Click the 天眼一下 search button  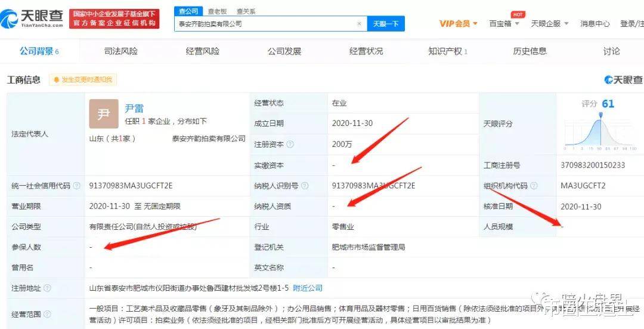coord(386,24)
